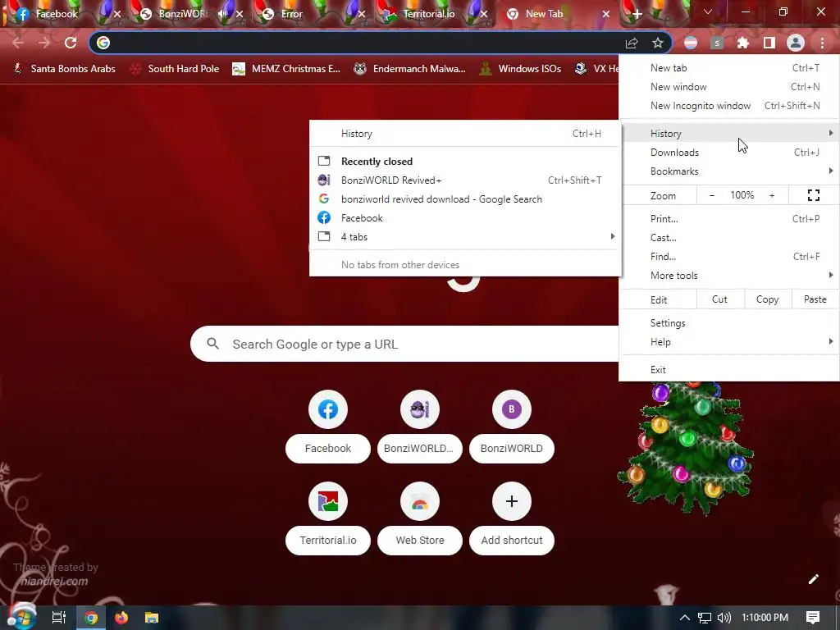Open full History from the submenu

point(466,134)
